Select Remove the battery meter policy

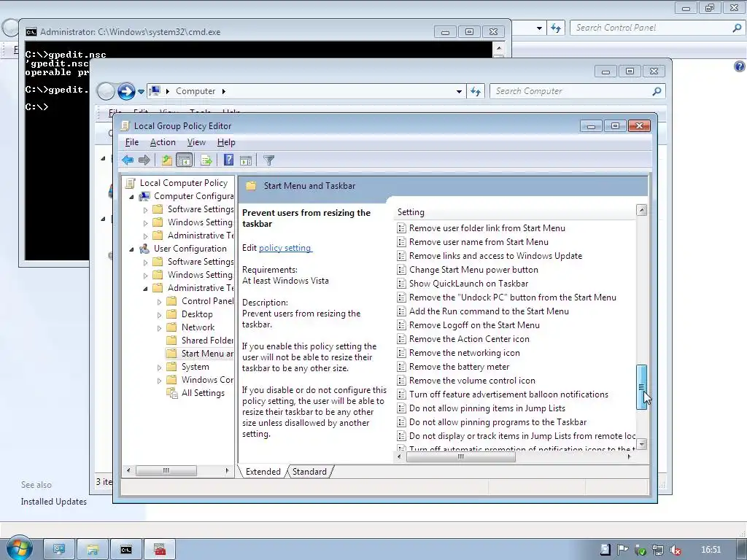click(460, 367)
